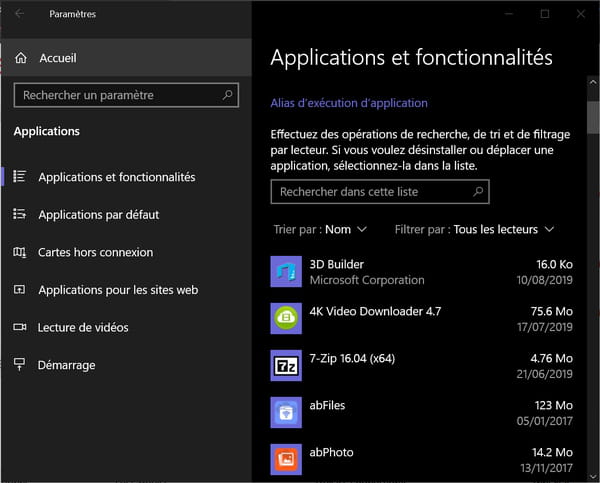Click the back arrow in Paramètres title bar
This screenshot has height=483, width=600.
19,14
